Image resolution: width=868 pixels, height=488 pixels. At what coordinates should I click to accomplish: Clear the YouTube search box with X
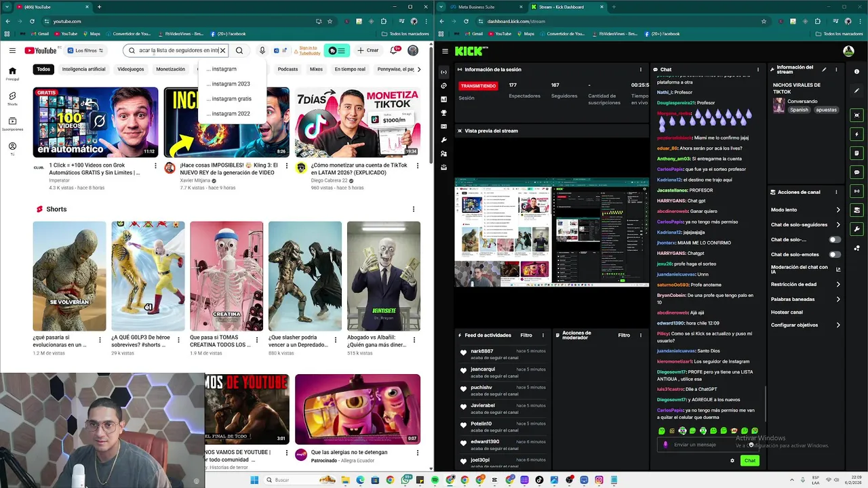222,50
